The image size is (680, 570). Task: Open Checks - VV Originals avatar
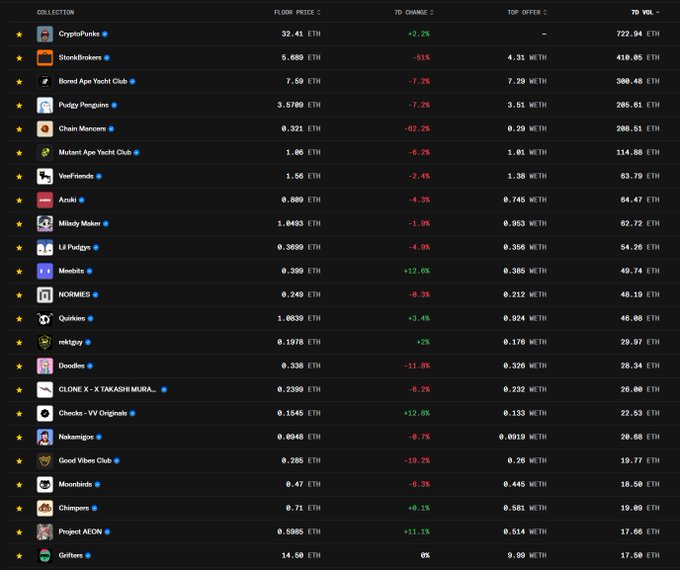pyautogui.click(x=45, y=413)
